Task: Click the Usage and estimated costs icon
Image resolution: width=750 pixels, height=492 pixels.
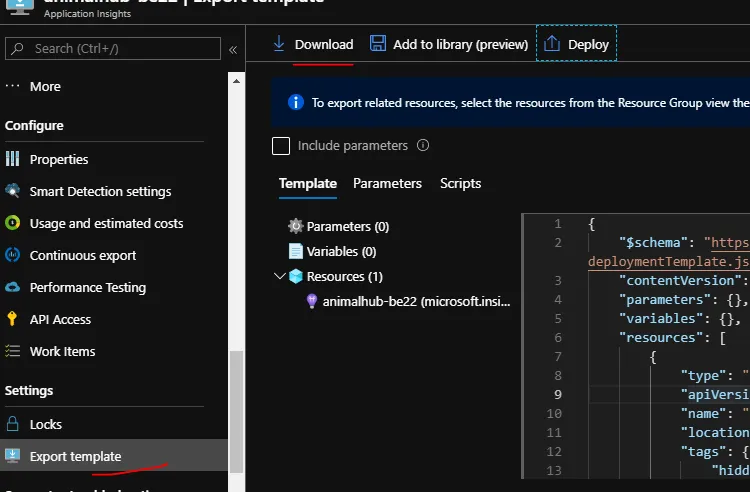Action: tap(12, 223)
